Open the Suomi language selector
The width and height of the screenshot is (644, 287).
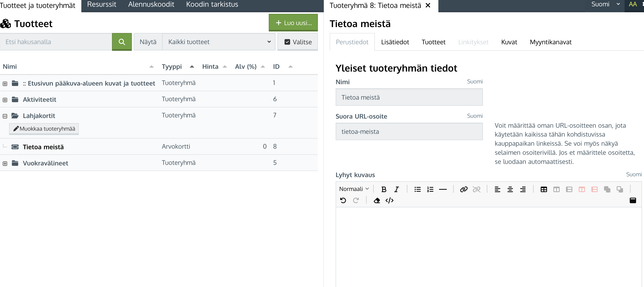[605, 4]
